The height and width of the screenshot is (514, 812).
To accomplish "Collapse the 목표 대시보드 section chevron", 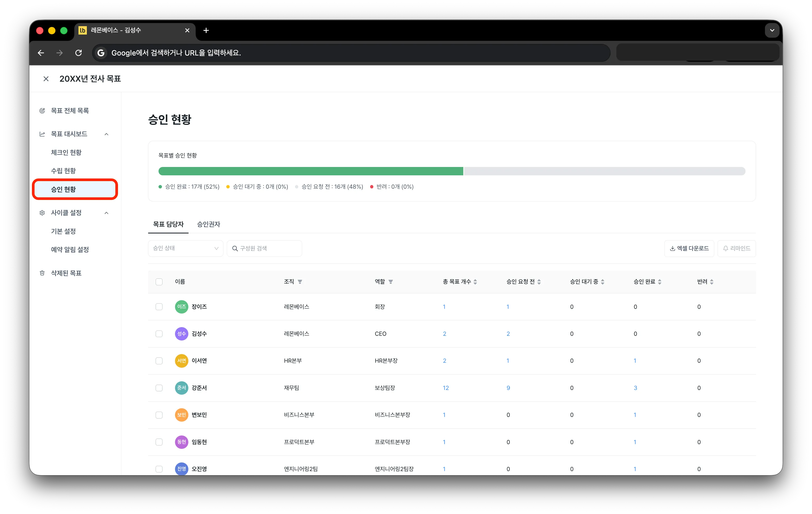I will (x=106, y=134).
